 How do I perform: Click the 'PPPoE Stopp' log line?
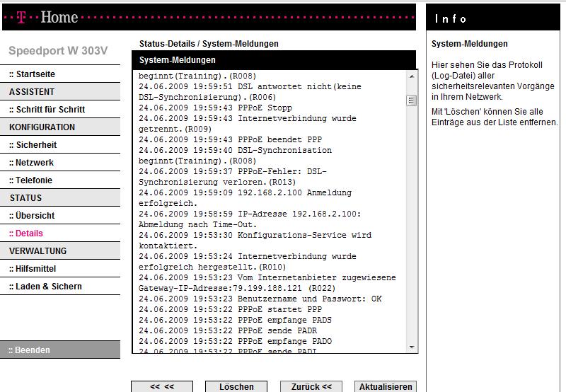[216, 108]
